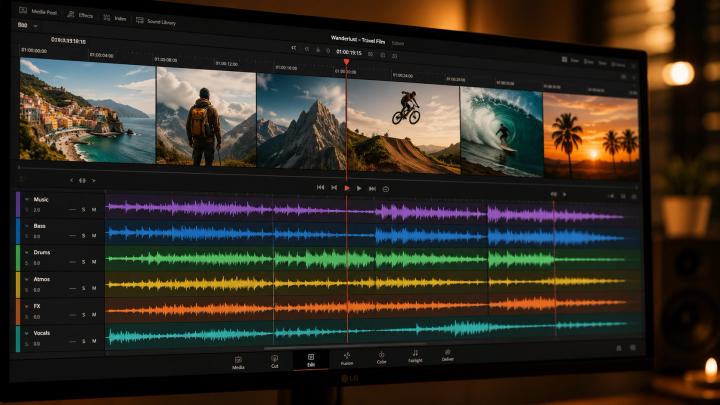720x405 pixels.
Task: Step back to previous clip
Action: coord(334,187)
